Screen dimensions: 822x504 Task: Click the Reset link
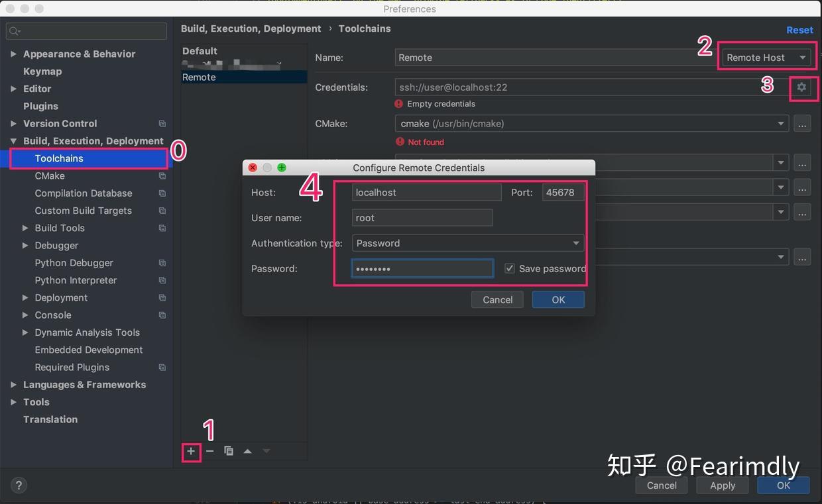(799, 29)
